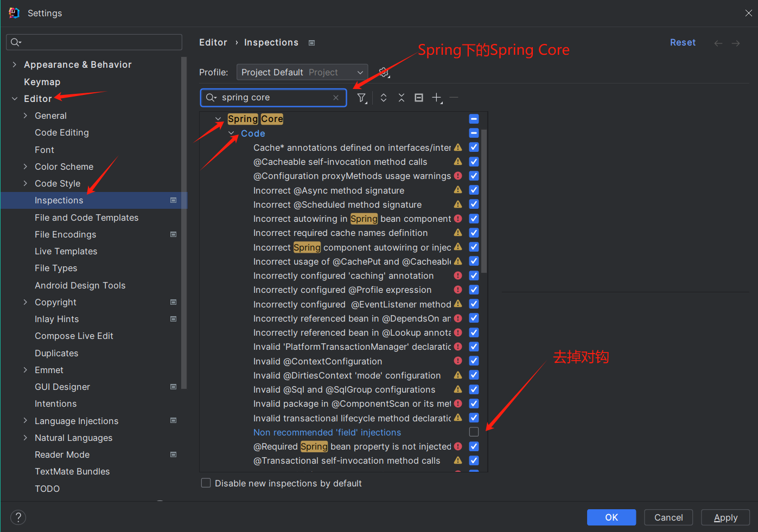Click the project-level icon beside Inspections breadcrumb

(x=312, y=43)
